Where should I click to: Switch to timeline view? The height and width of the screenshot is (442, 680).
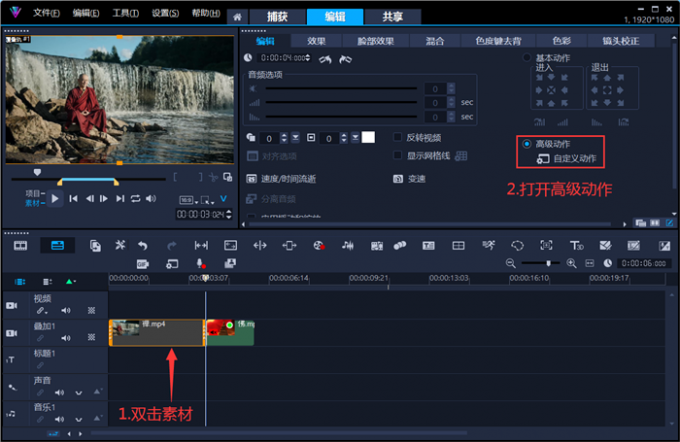coord(57,246)
